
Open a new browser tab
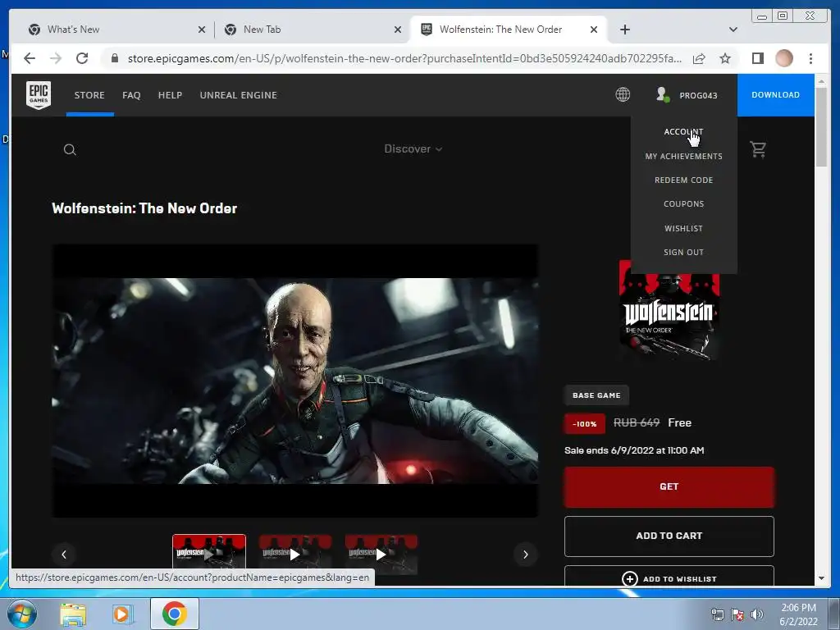pos(624,30)
